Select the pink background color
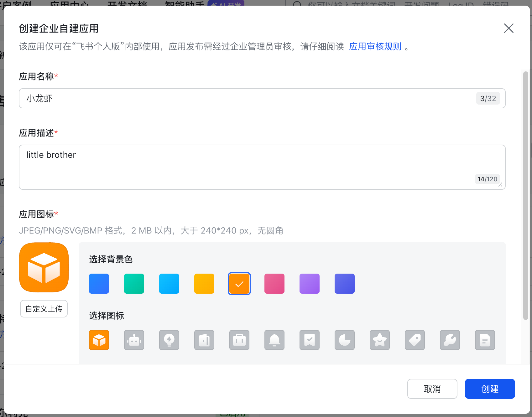 pos(274,284)
